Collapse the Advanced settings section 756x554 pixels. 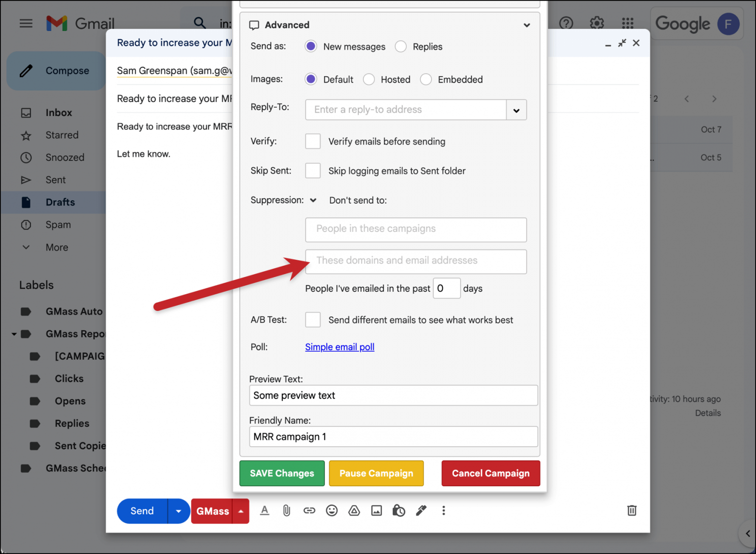[526, 25]
